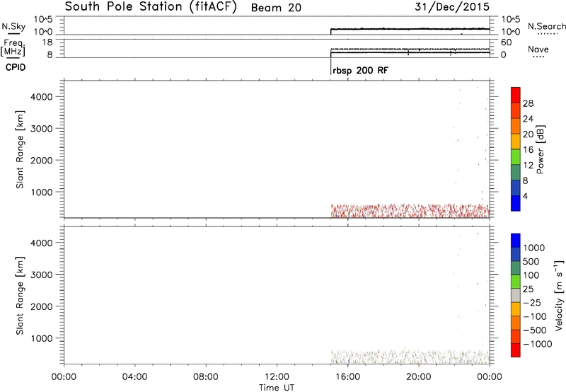Click the blue bottom segment of Power colorbar

coord(516,203)
